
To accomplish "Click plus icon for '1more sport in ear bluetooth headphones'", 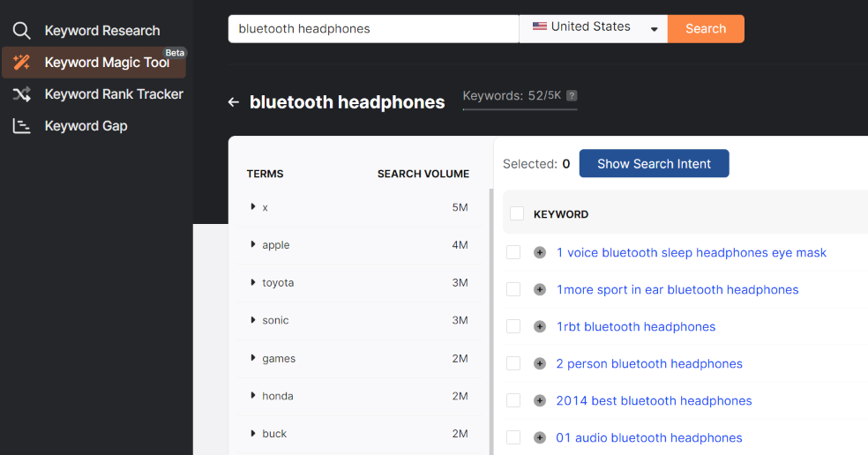I will (x=540, y=289).
